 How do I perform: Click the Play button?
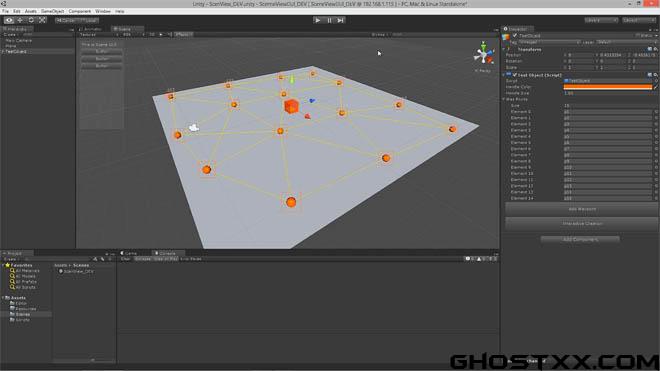[318, 20]
